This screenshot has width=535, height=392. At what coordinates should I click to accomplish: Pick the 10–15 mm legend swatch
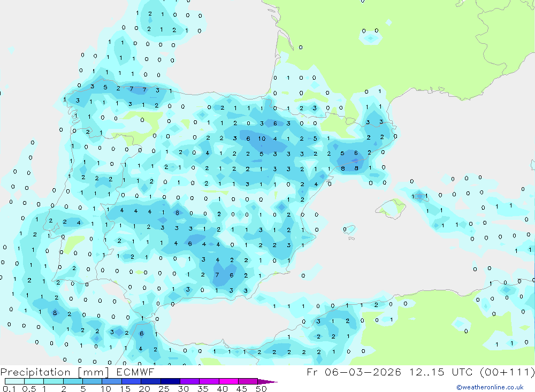(x=112, y=381)
